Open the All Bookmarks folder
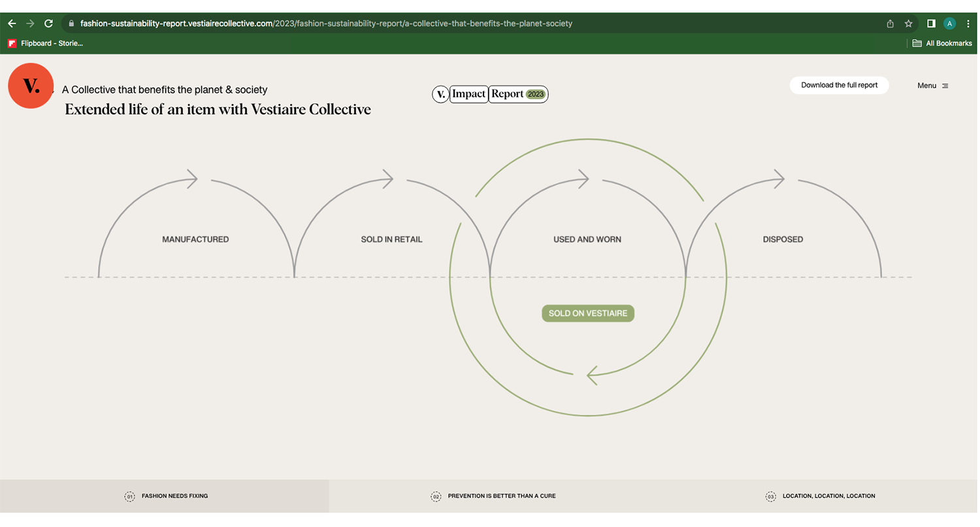Screen dimensions: 980x527 [942, 43]
